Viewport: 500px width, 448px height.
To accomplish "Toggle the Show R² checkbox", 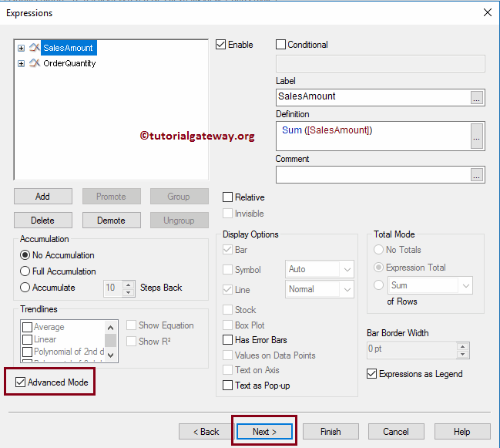I will tap(132, 341).
